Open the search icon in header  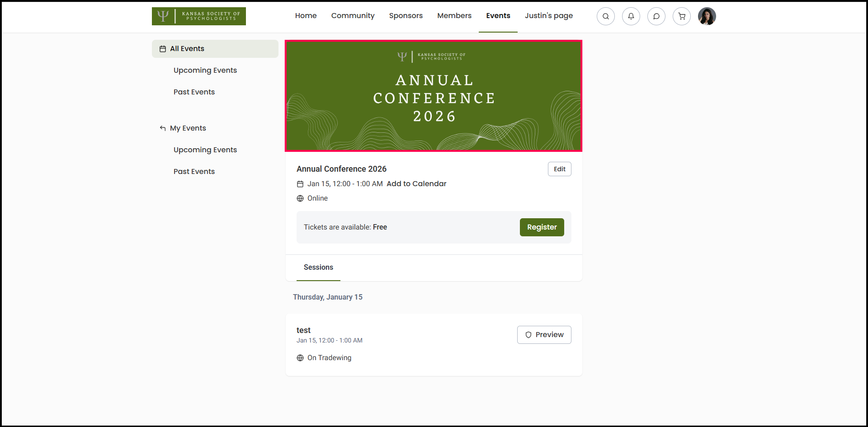pos(606,16)
